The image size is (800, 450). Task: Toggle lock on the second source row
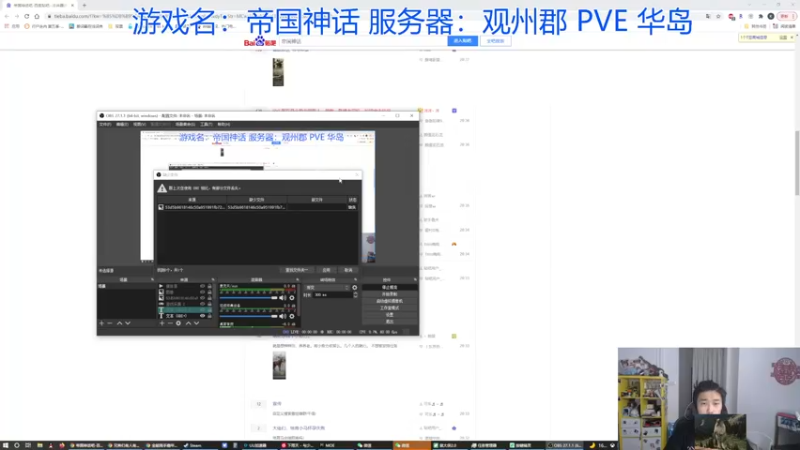tap(210, 292)
